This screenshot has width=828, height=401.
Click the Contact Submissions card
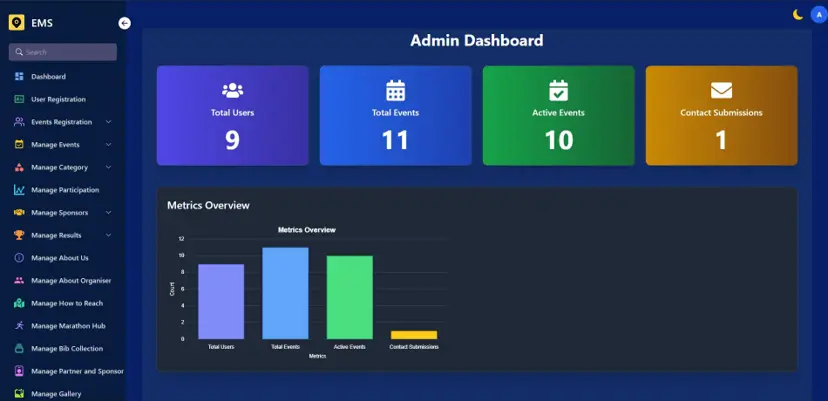click(x=721, y=116)
